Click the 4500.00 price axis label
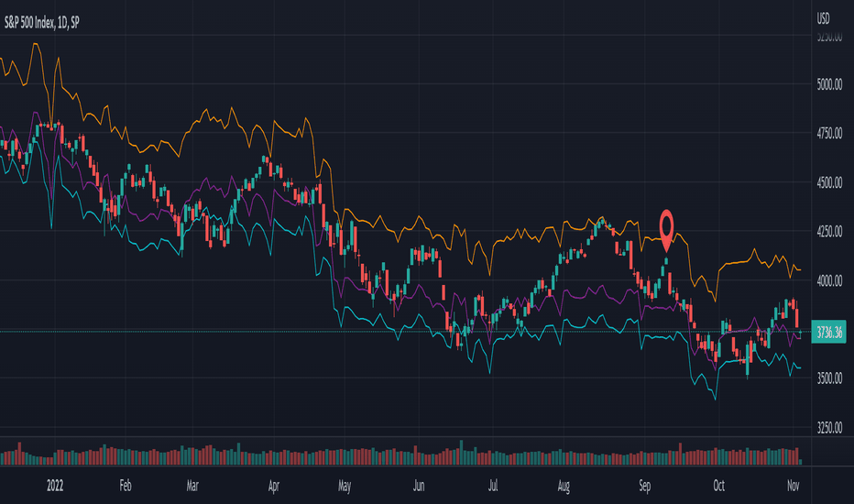854x504 pixels. pos(829,182)
